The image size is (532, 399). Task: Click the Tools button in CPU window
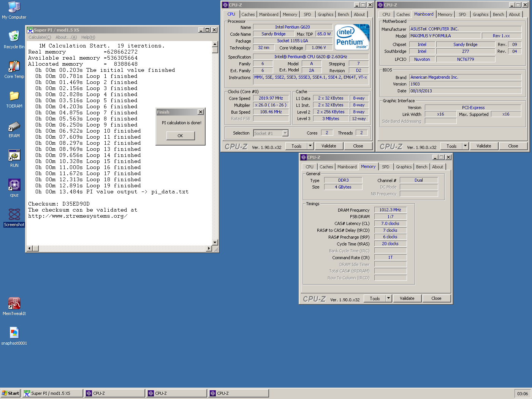point(297,146)
